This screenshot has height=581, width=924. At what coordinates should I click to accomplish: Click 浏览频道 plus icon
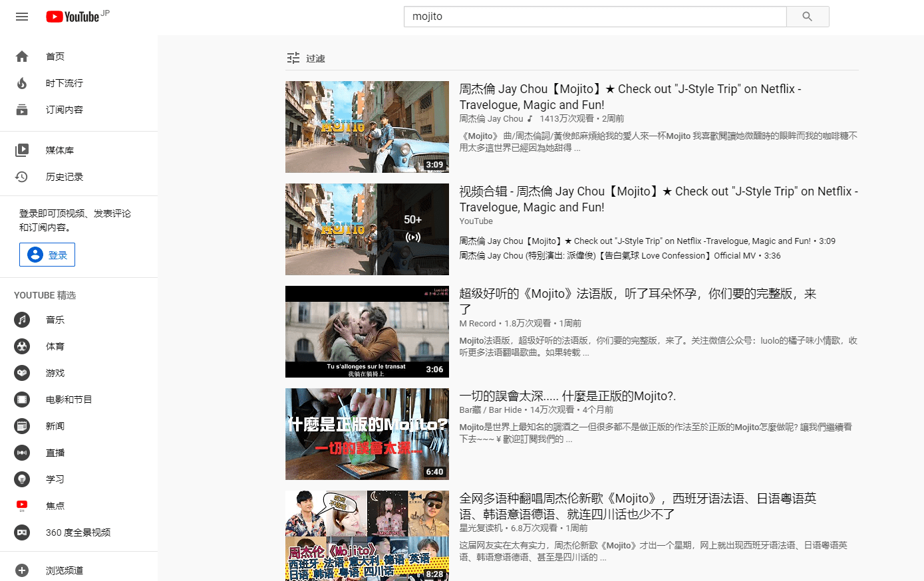click(x=22, y=570)
